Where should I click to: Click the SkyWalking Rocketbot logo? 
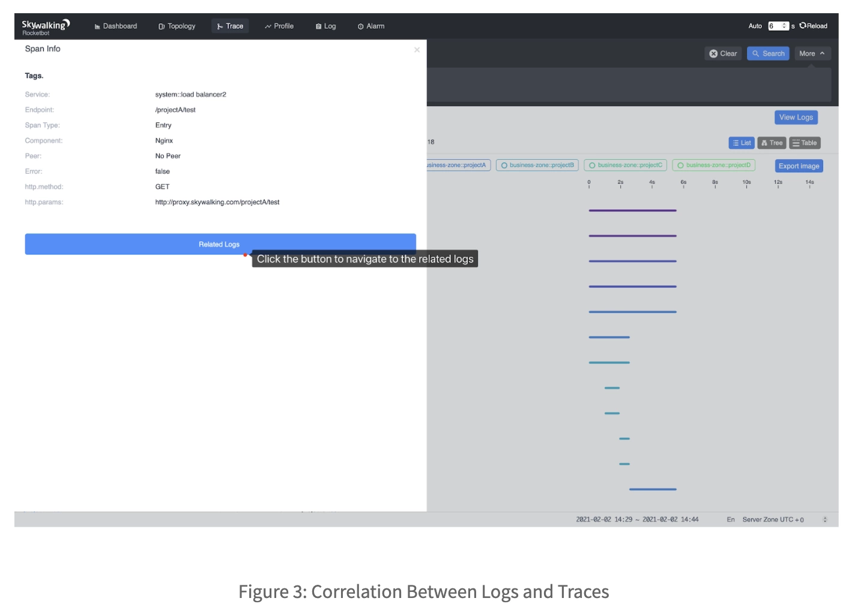46,26
